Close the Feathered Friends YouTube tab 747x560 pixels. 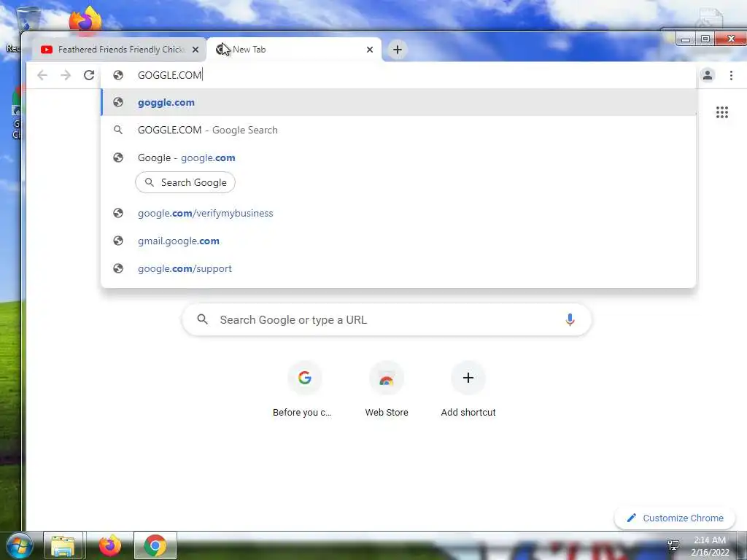196,50
